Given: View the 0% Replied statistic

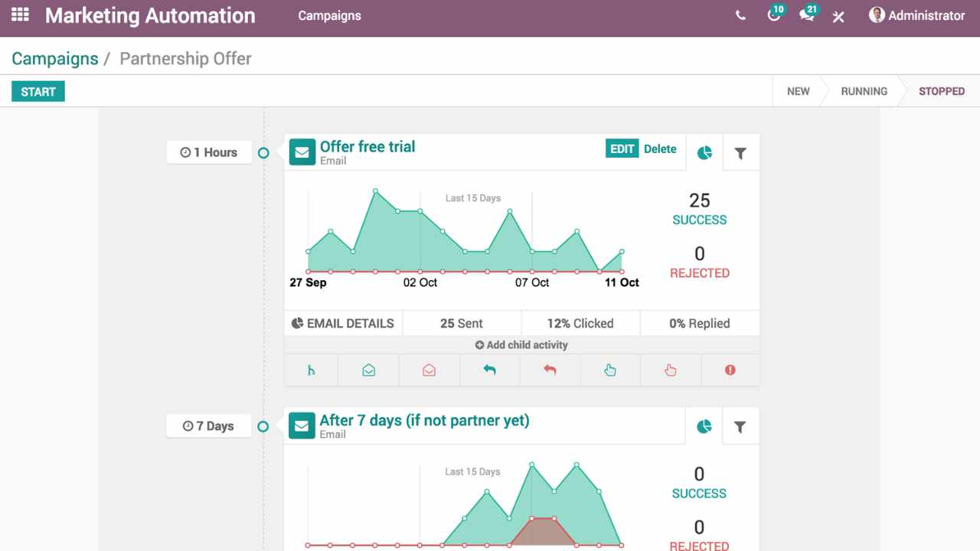Looking at the screenshot, I should tap(700, 323).
